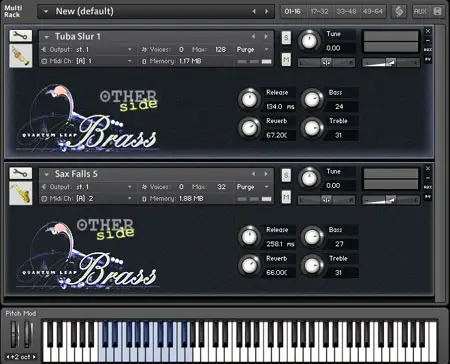Screen dimensions: 450x364
Task: Open the Sax Falls 5 Purge menu
Action: pyautogui.click(x=253, y=187)
